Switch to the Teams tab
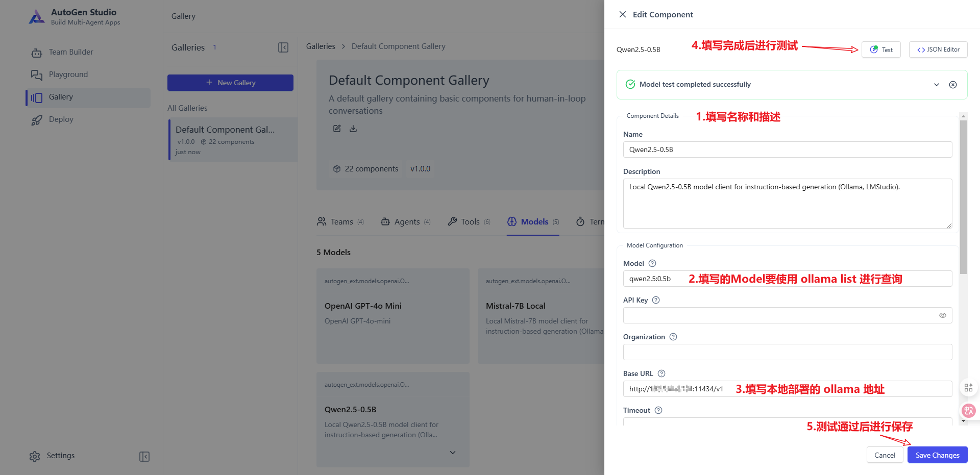The height and width of the screenshot is (475, 980). [340, 222]
